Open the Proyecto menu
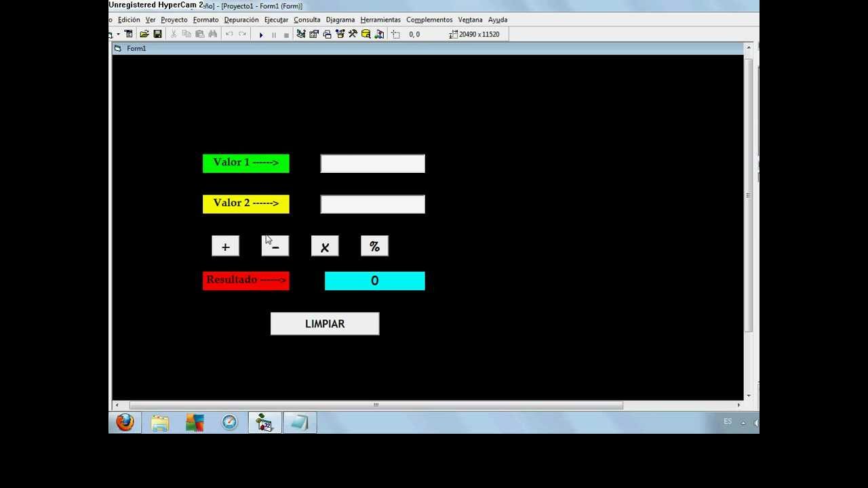868x488 pixels. 174,20
